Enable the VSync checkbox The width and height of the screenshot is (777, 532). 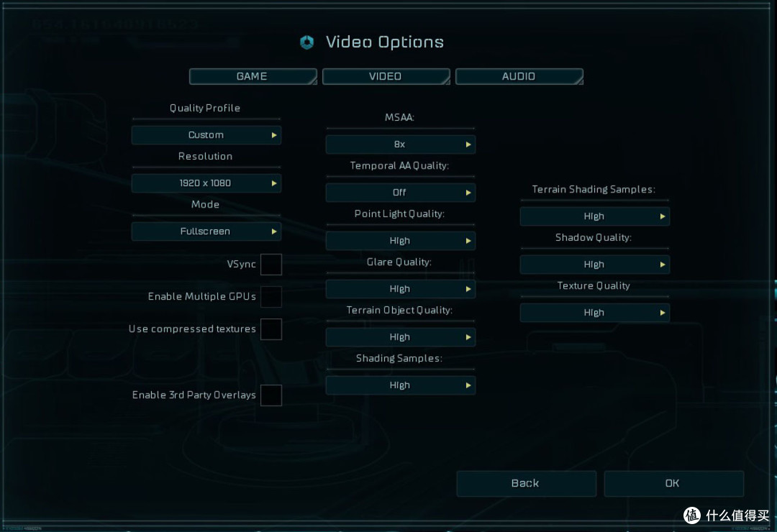[x=271, y=264]
